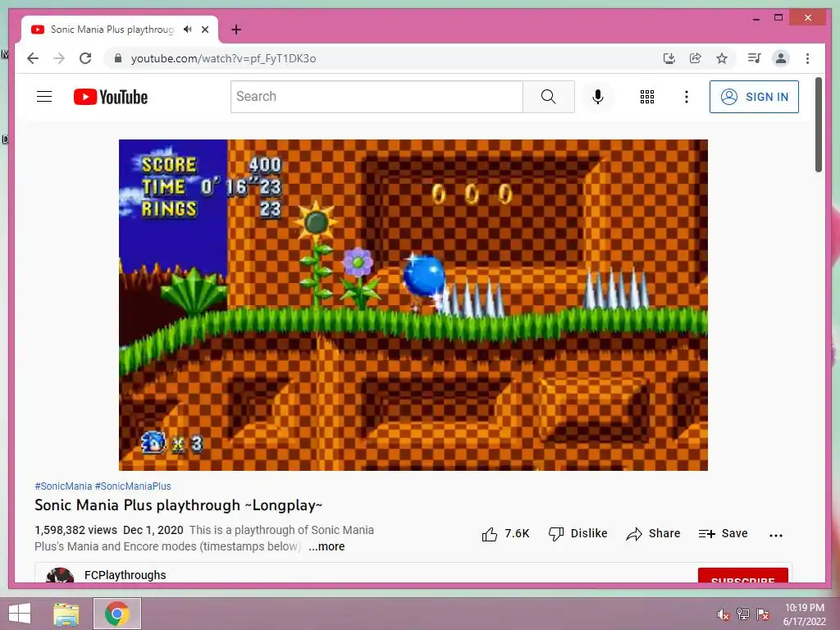Click the install app icon in address bar

pos(669,58)
